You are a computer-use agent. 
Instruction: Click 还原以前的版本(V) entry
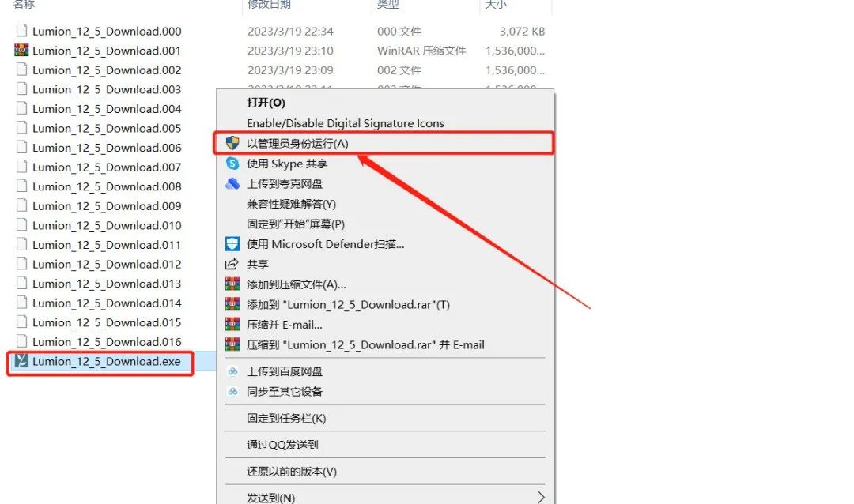(x=291, y=472)
